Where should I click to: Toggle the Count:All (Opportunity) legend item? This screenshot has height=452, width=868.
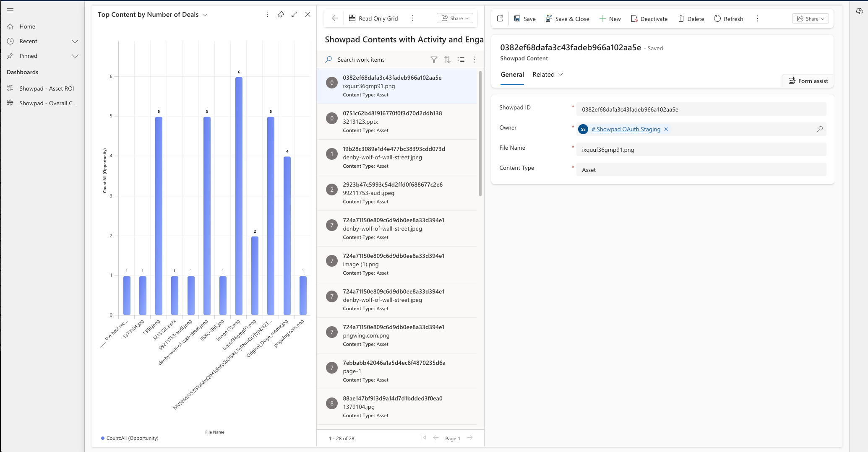coord(130,438)
